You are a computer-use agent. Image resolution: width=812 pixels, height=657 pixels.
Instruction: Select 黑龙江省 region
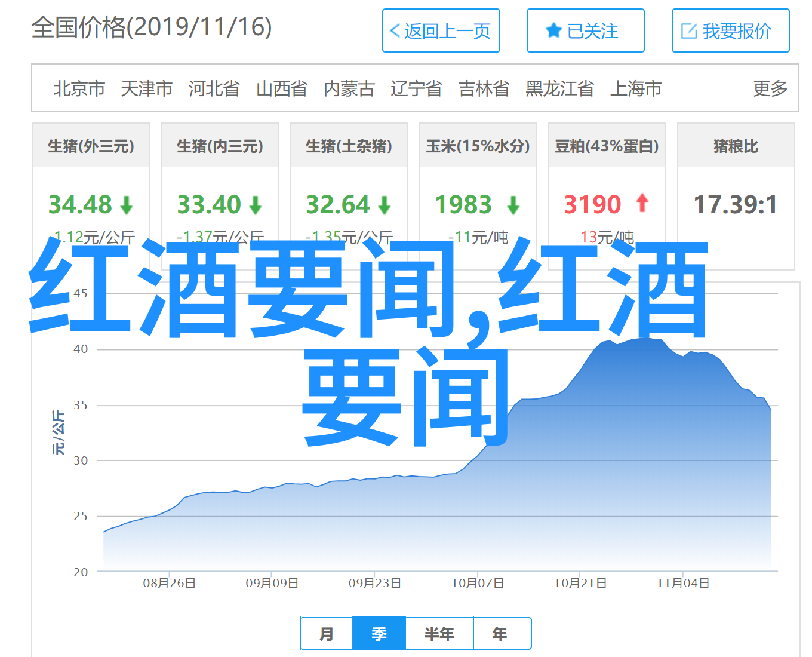pos(560,88)
